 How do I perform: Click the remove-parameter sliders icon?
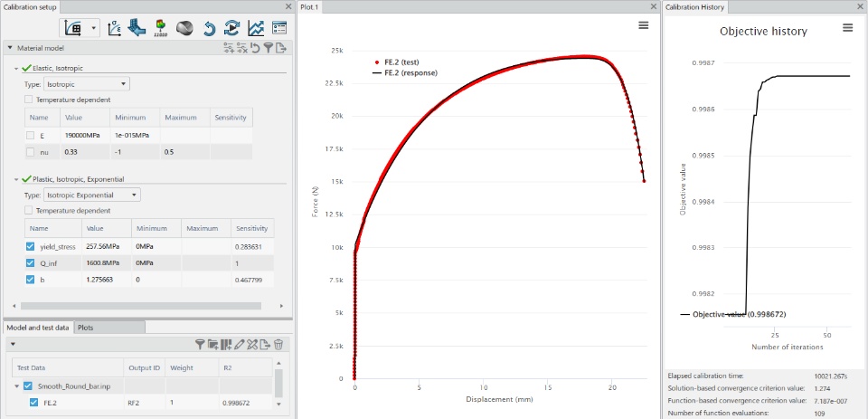pyautogui.click(x=242, y=48)
